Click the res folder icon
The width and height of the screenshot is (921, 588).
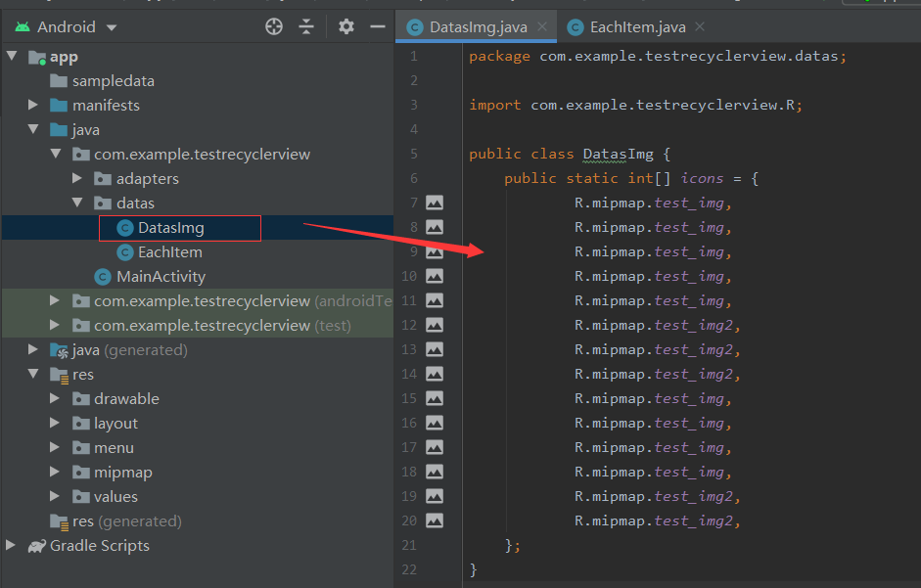point(59,375)
